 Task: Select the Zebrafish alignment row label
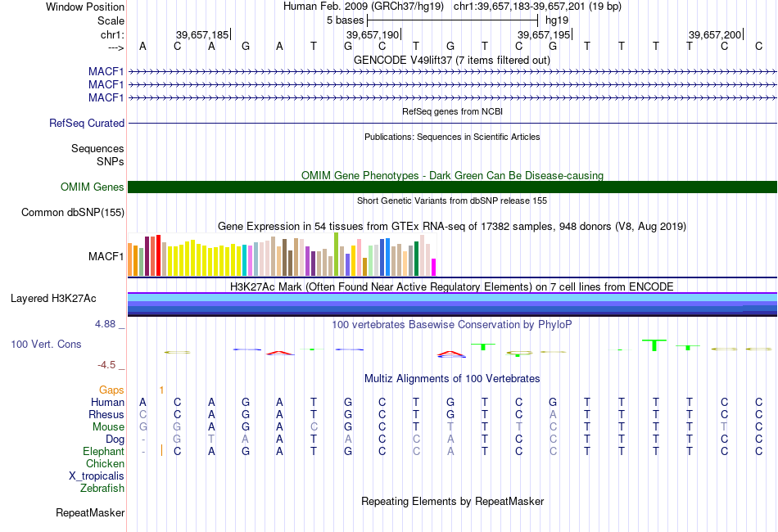(x=102, y=489)
